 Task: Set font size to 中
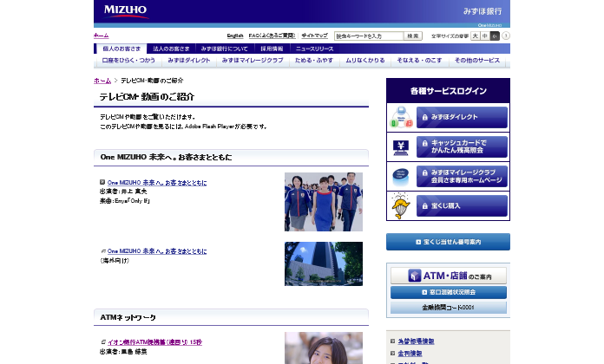[x=485, y=36]
